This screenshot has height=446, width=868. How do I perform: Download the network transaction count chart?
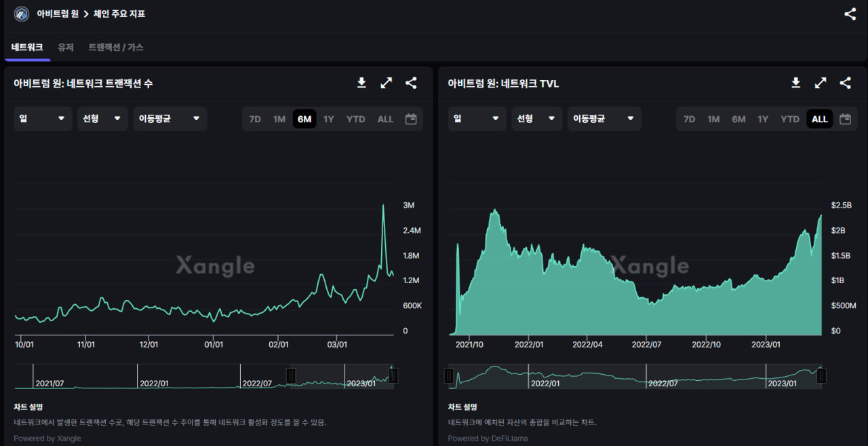click(361, 83)
